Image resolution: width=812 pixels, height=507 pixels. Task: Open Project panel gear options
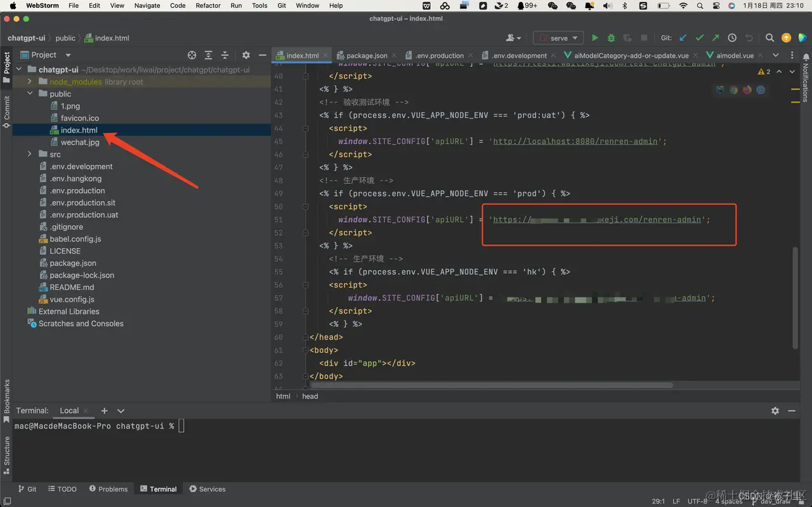[246, 55]
